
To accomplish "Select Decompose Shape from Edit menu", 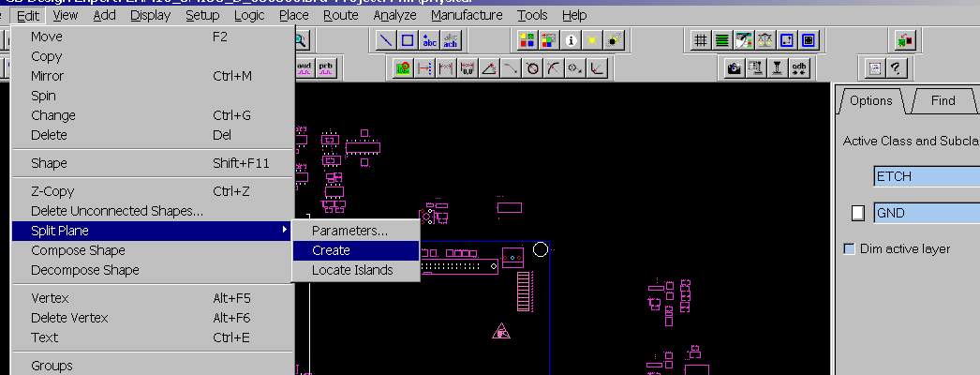I will (152, 270).
